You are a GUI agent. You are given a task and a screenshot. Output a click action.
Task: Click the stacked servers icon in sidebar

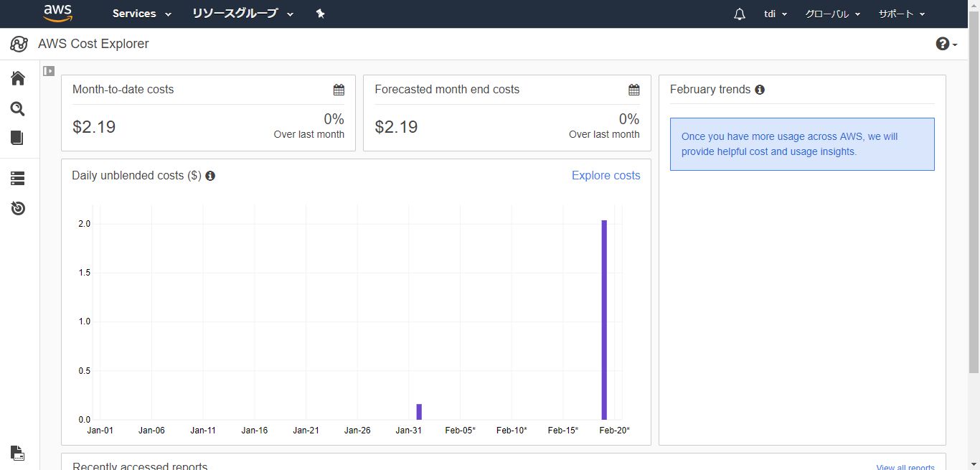coord(18,178)
